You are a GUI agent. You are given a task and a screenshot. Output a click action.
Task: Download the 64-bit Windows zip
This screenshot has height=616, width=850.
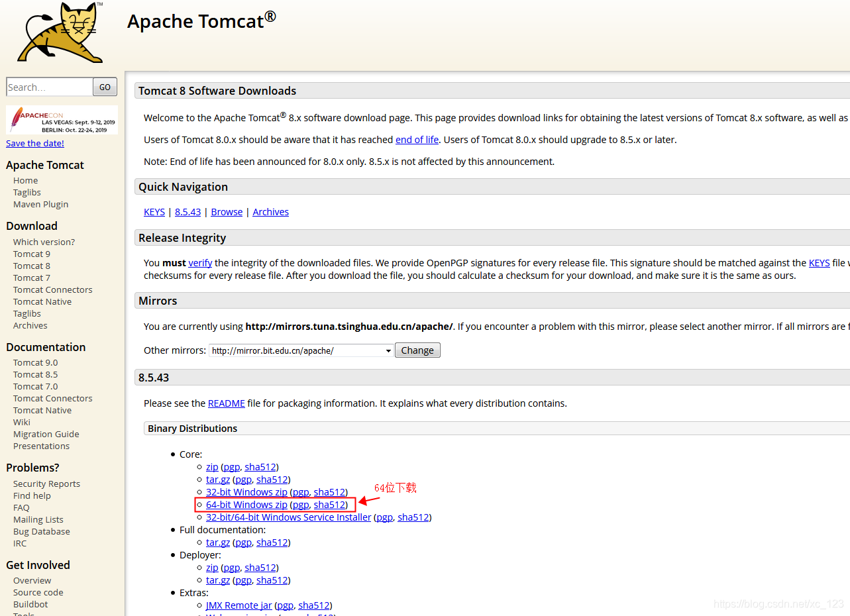point(246,505)
